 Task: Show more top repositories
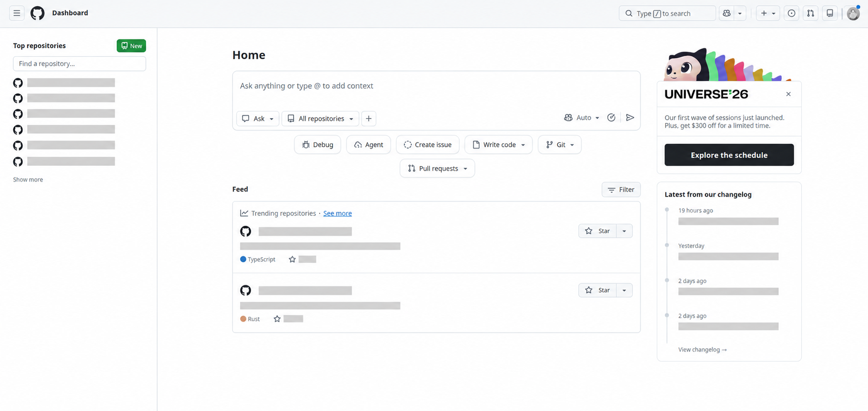(28, 180)
